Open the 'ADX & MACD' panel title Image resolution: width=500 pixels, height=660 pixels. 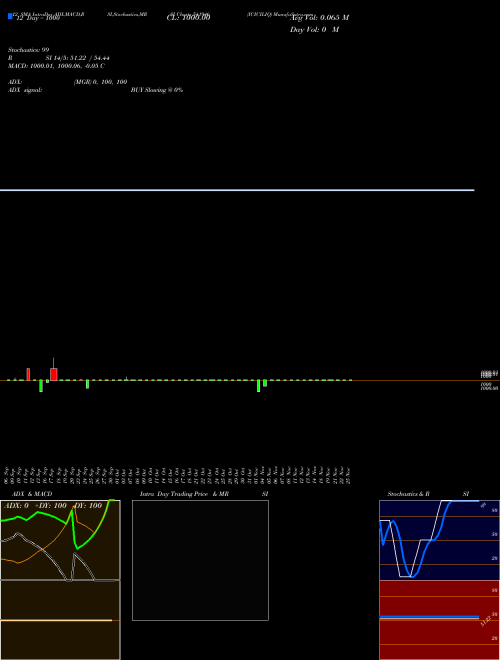(x=32, y=494)
